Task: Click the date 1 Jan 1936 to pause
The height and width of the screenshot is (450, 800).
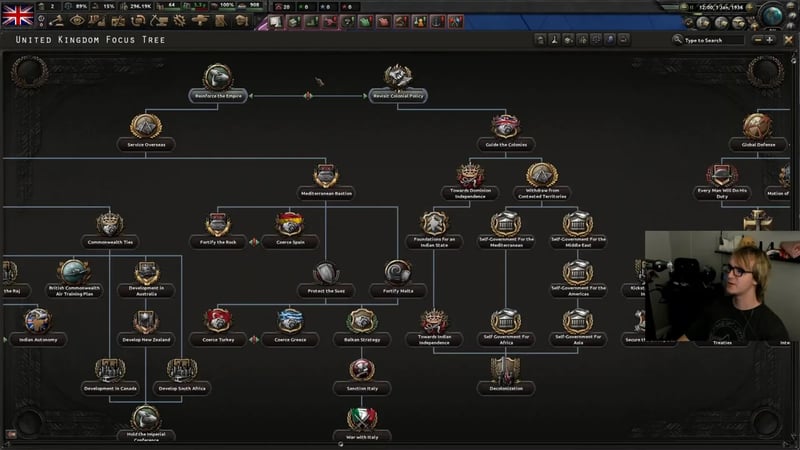Action: tap(721, 7)
